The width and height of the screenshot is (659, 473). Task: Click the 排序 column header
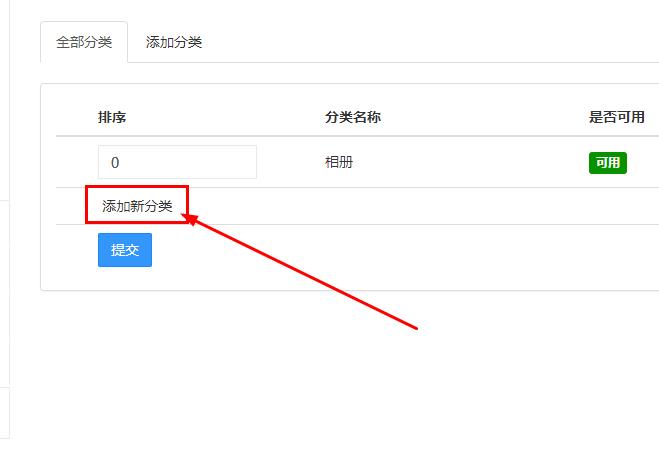pos(112,117)
